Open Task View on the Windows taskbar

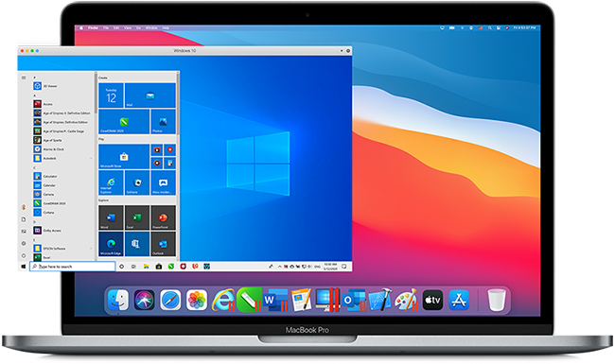click(x=133, y=267)
